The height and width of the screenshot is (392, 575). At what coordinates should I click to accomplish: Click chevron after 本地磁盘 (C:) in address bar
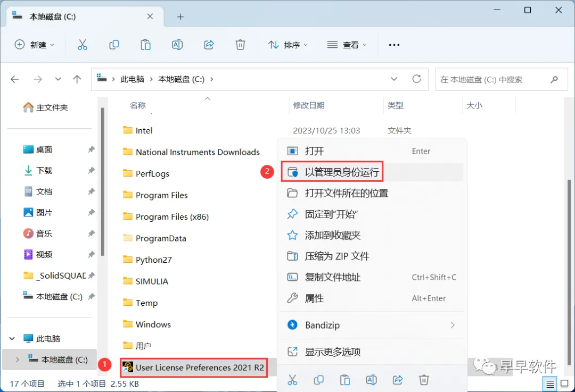[211, 79]
